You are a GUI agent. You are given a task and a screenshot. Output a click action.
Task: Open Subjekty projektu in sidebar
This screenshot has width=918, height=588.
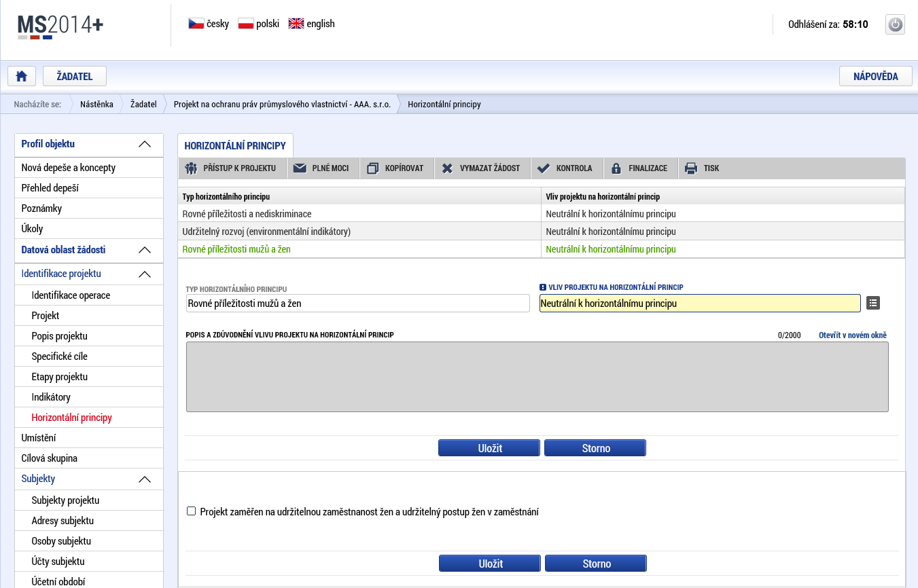[89, 500]
